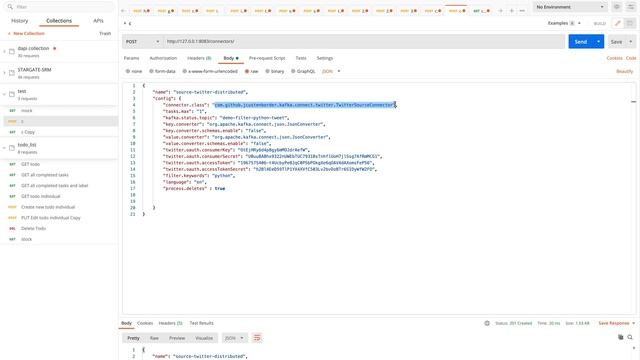Open the No Environment selector
640x360 pixels.
pos(570,7)
